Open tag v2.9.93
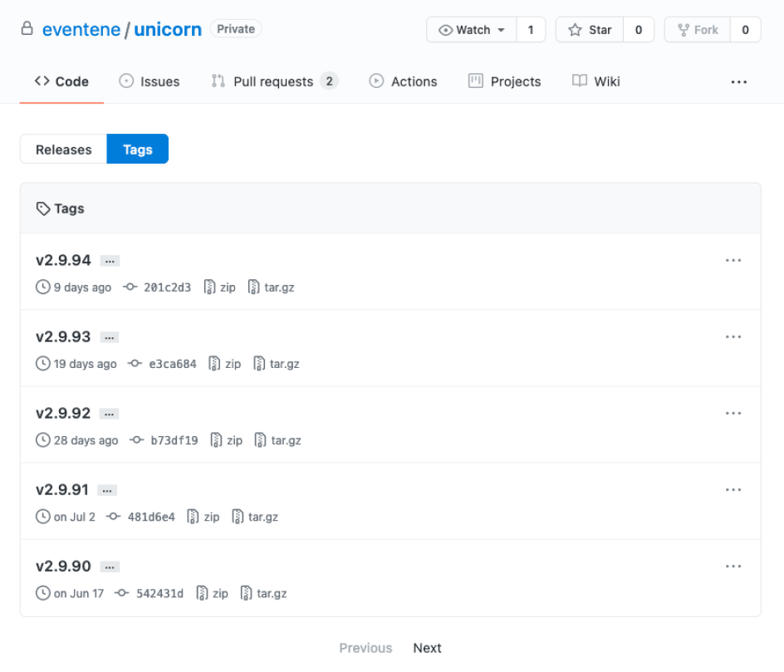The width and height of the screenshot is (784, 672). (x=63, y=336)
